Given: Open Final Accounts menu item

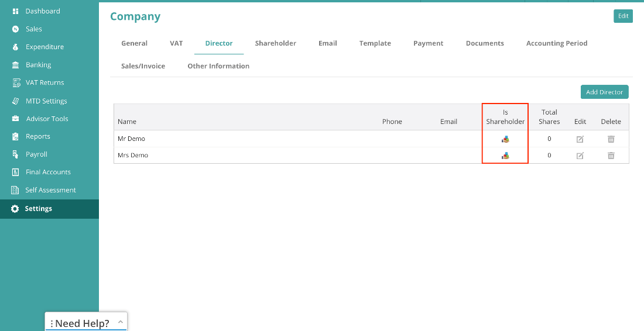Looking at the screenshot, I should pyautogui.click(x=49, y=173).
